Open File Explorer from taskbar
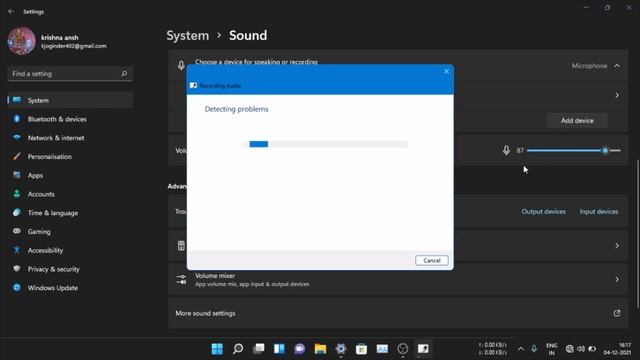Image resolution: width=640 pixels, height=360 pixels. pyautogui.click(x=320, y=349)
